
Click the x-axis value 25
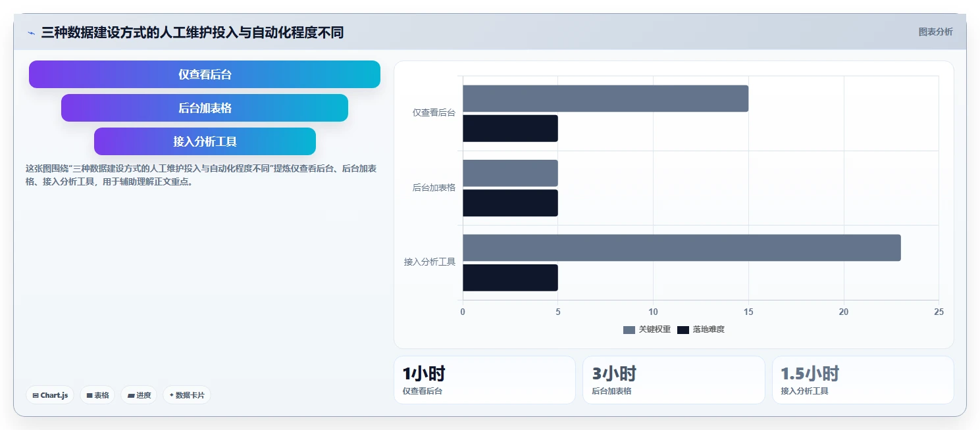(939, 312)
